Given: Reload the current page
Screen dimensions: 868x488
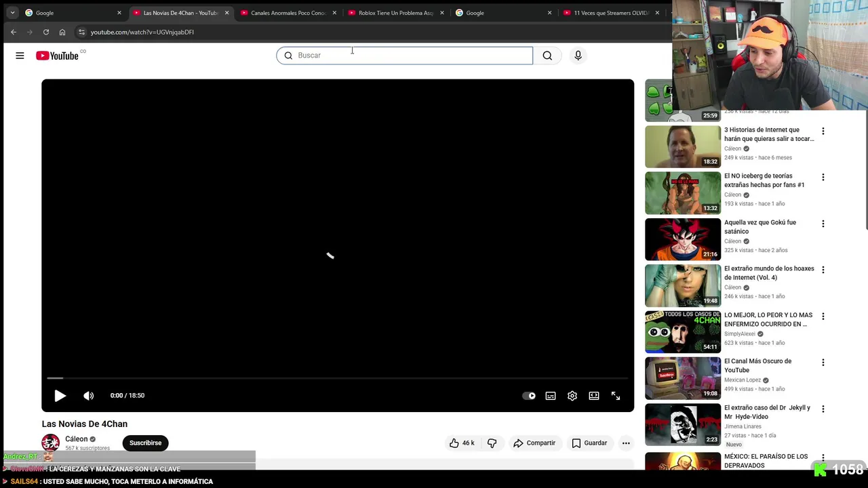Looking at the screenshot, I should (46, 32).
